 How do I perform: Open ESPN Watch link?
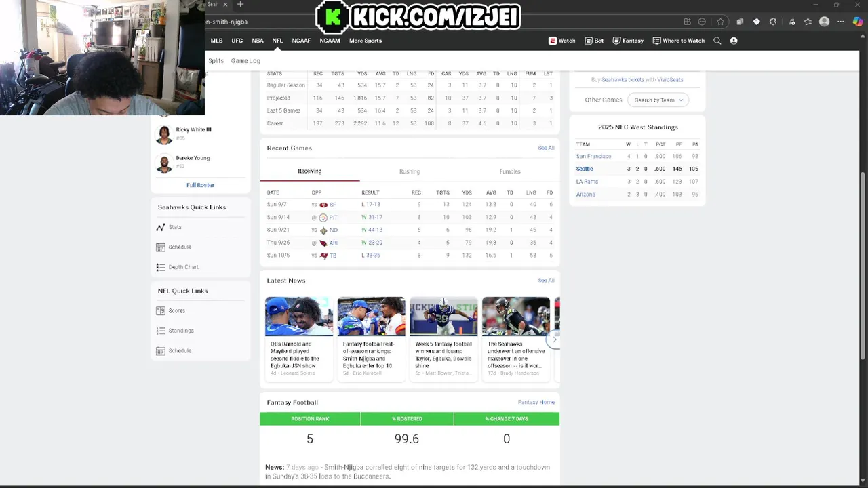click(x=562, y=41)
